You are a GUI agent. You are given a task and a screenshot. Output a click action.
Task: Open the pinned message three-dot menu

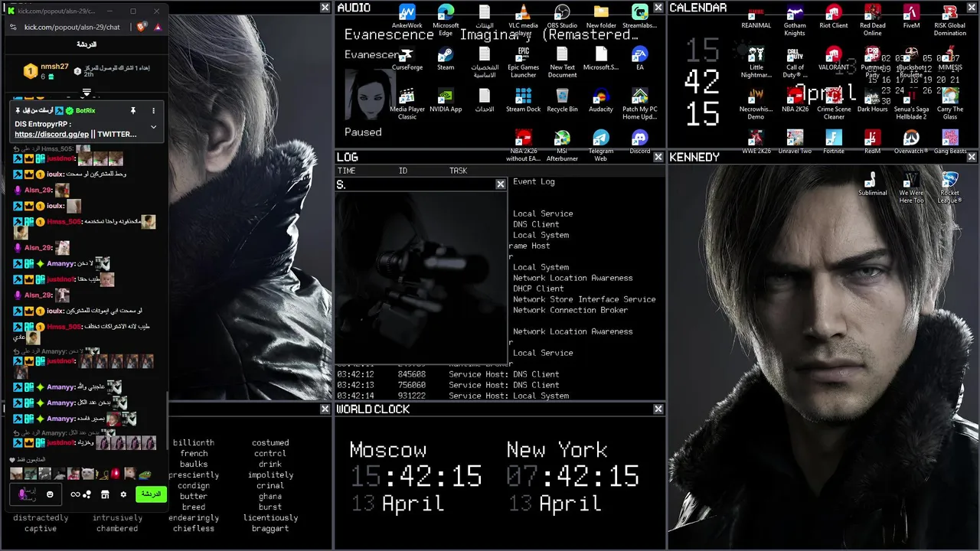153,110
